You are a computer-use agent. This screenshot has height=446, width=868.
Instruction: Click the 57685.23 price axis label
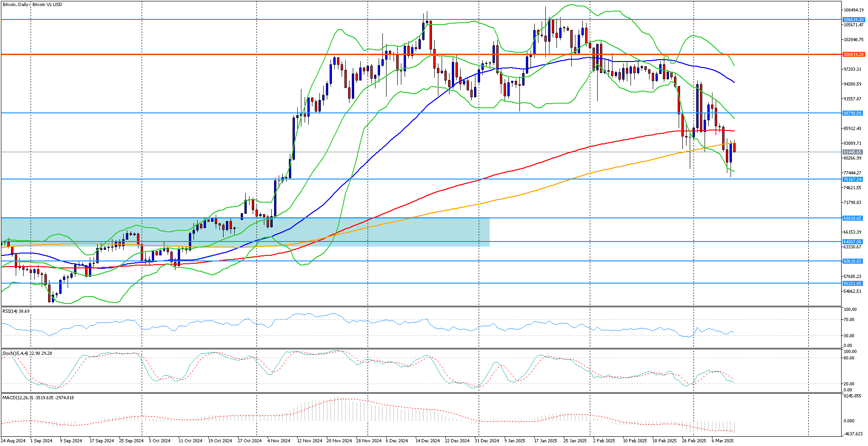(853, 277)
